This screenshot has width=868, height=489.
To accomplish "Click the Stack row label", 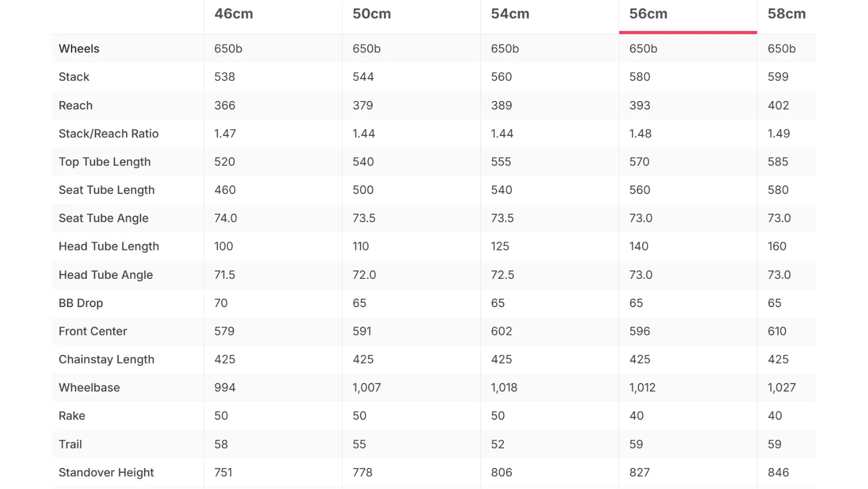I will (x=74, y=77).
